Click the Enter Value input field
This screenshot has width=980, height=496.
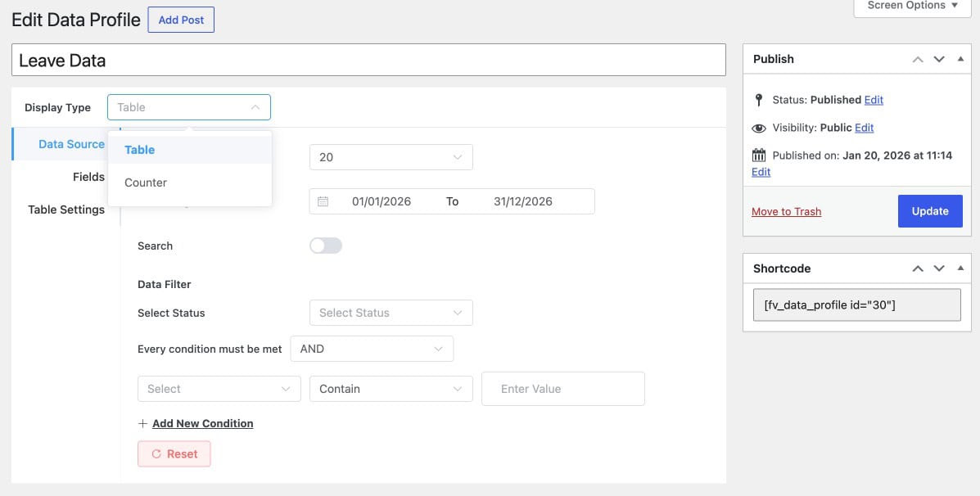click(562, 389)
